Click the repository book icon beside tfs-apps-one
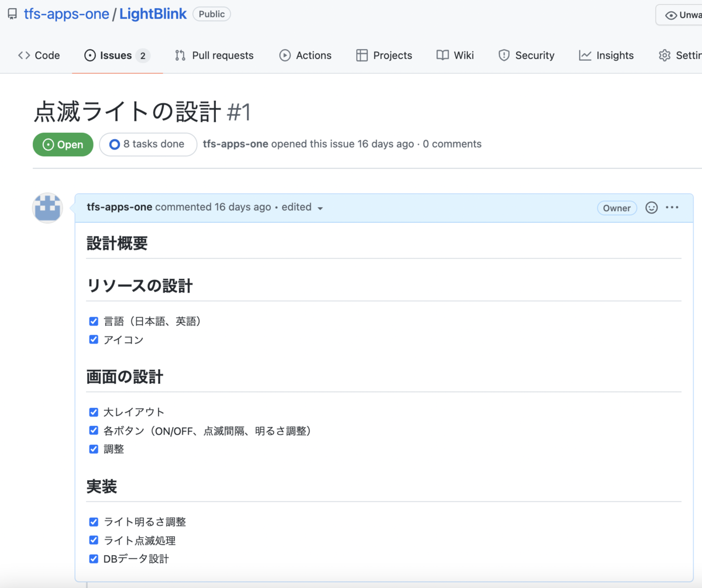This screenshot has width=702, height=588. click(x=12, y=15)
